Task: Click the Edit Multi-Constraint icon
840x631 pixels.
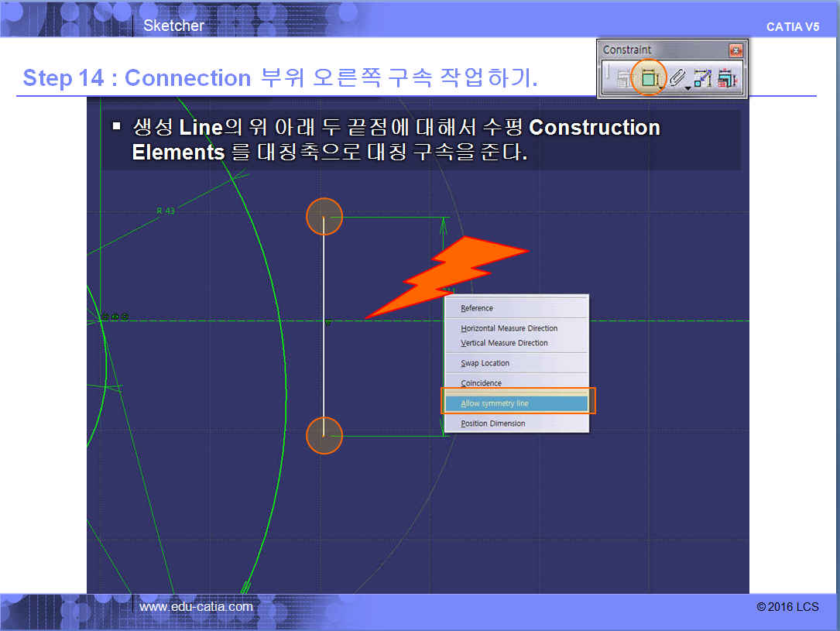Action: [x=728, y=77]
